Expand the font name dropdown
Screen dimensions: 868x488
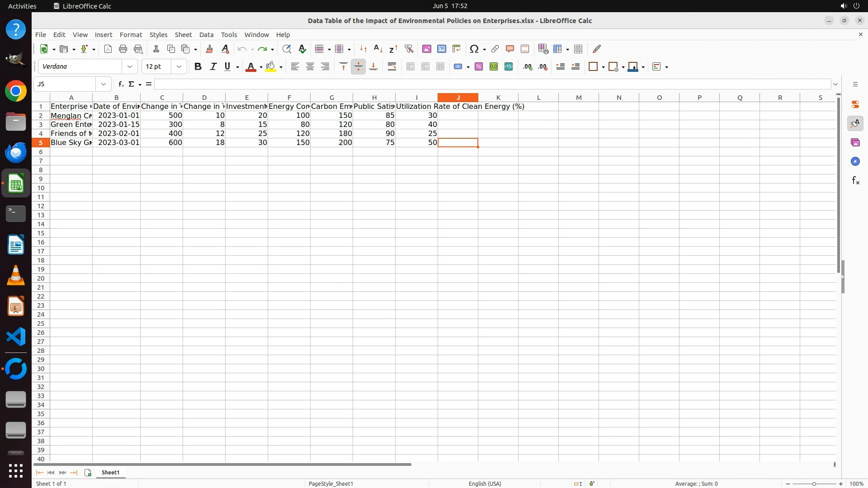(130, 66)
